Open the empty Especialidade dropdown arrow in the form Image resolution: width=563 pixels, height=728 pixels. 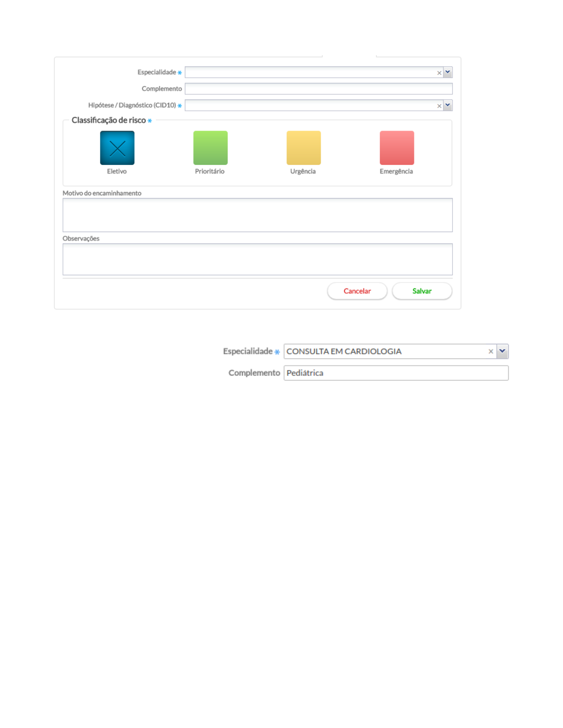448,72
